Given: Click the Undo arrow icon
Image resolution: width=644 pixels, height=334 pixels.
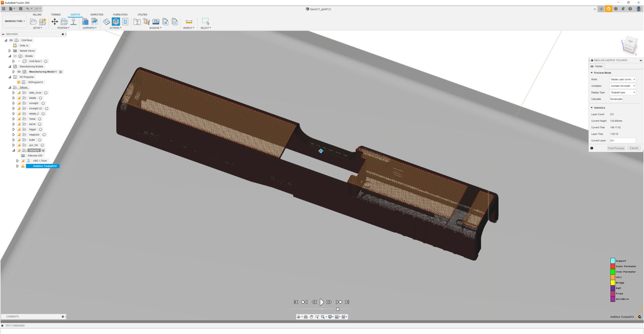Looking at the screenshot, I should click(x=28, y=9).
